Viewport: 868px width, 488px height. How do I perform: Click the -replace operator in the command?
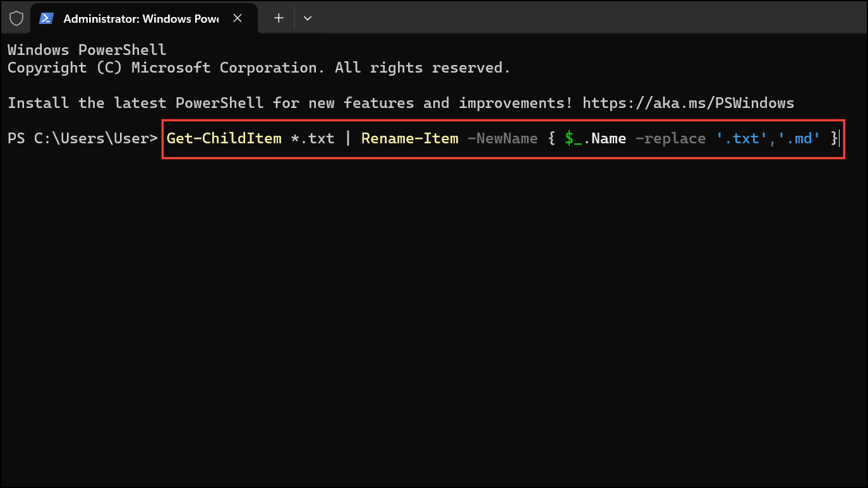pos(671,138)
